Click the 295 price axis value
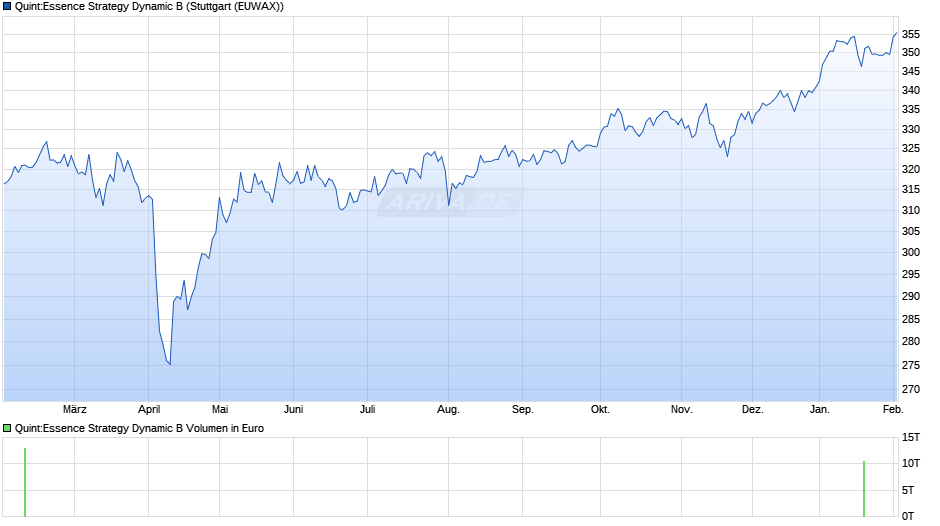Image resolution: width=940 pixels, height=526 pixels. click(x=911, y=274)
